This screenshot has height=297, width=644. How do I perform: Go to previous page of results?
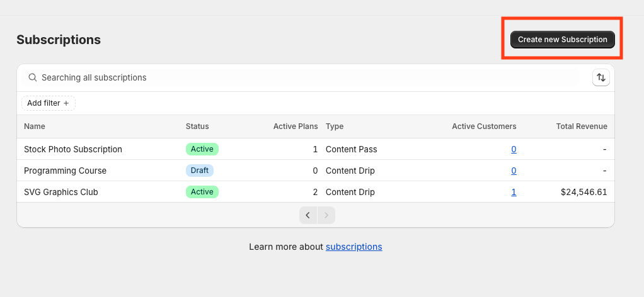[308, 215]
